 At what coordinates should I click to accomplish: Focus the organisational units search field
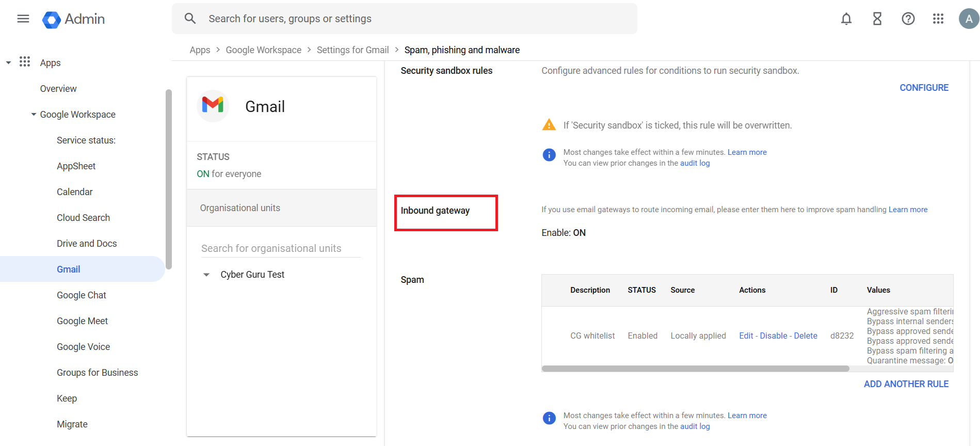tap(281, 248)
